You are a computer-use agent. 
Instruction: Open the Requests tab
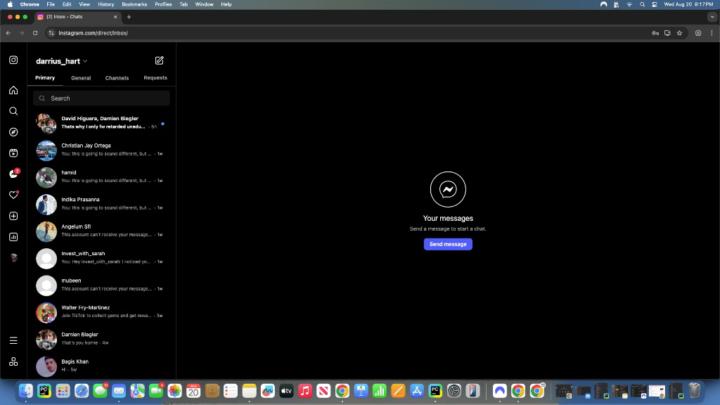(155, 78)
